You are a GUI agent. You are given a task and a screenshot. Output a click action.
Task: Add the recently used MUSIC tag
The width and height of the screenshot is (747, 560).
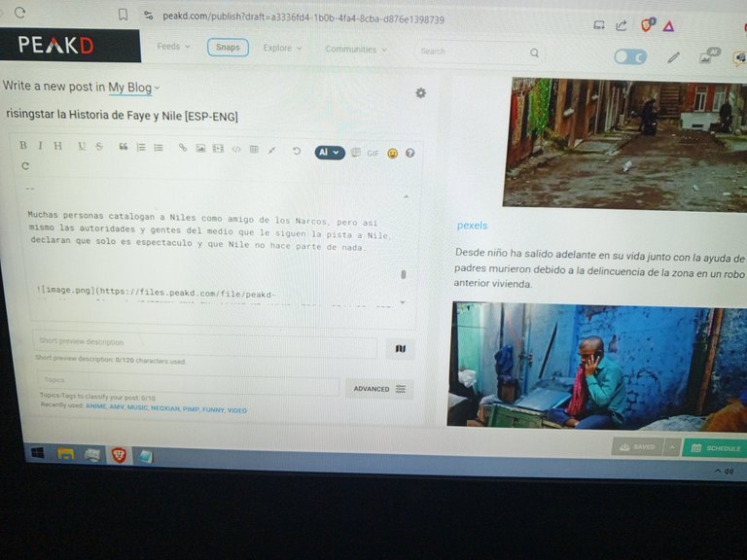[138, 407]
